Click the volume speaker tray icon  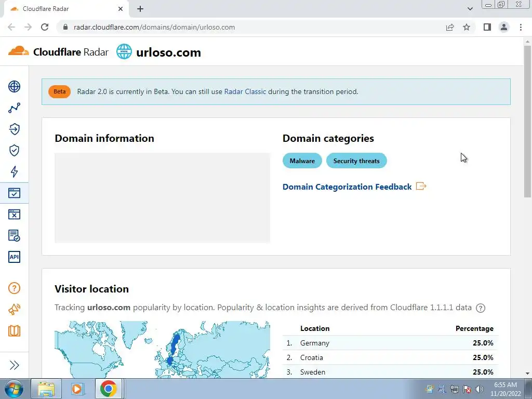(x=480, y=389)
